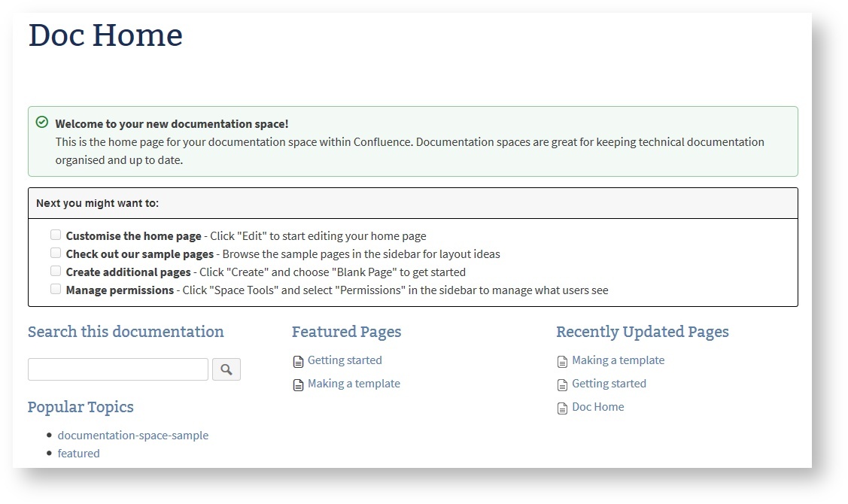Click page icon next to Recently Updated Getting started
This screenshot has width=848, height=504.
pos(562,385)
